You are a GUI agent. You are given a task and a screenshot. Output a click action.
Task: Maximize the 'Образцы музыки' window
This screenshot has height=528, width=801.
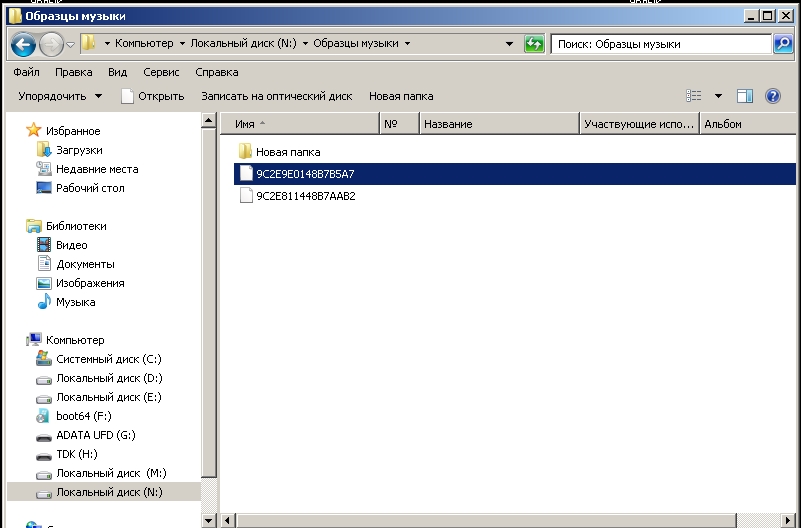768,16
